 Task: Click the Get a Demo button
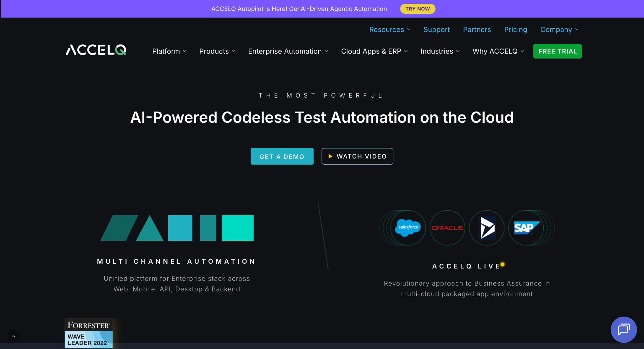tap(282, 156)
